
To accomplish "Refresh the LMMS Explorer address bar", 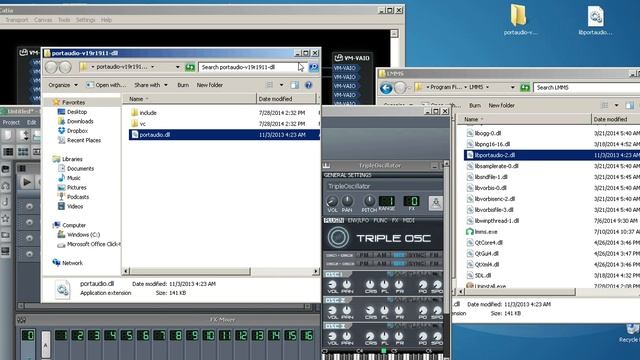I will pyautogui.click(x=525, y=87).
